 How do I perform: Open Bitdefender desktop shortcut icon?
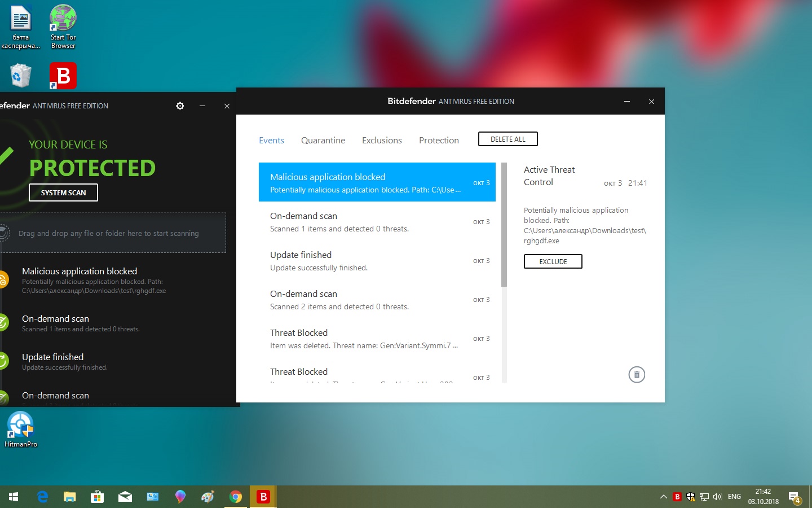63,76
